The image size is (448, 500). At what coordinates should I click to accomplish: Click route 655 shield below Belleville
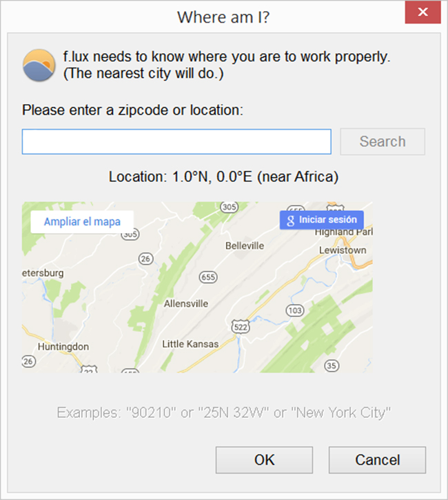coord(207,277)
